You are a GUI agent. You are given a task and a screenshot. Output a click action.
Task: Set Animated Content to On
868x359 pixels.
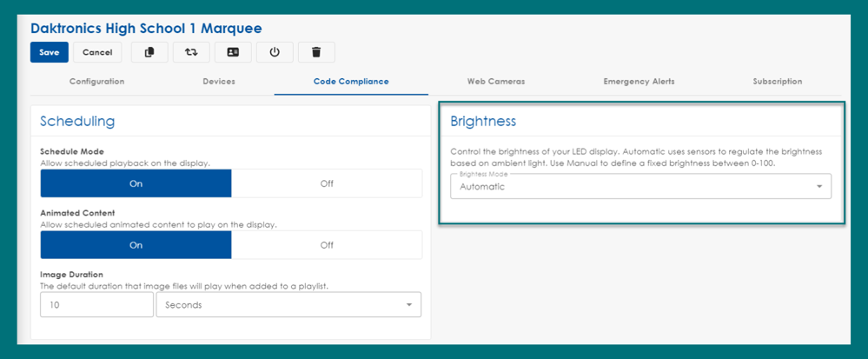(x=136, y=245)
